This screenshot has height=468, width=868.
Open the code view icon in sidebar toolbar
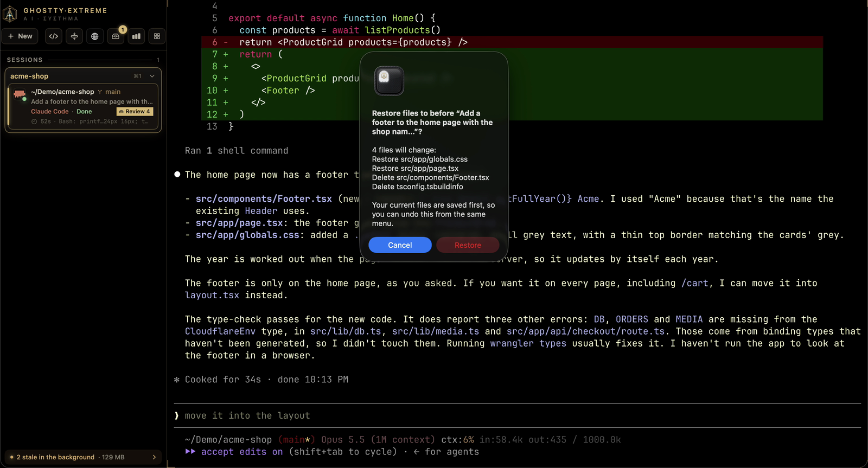click(54, 36)
